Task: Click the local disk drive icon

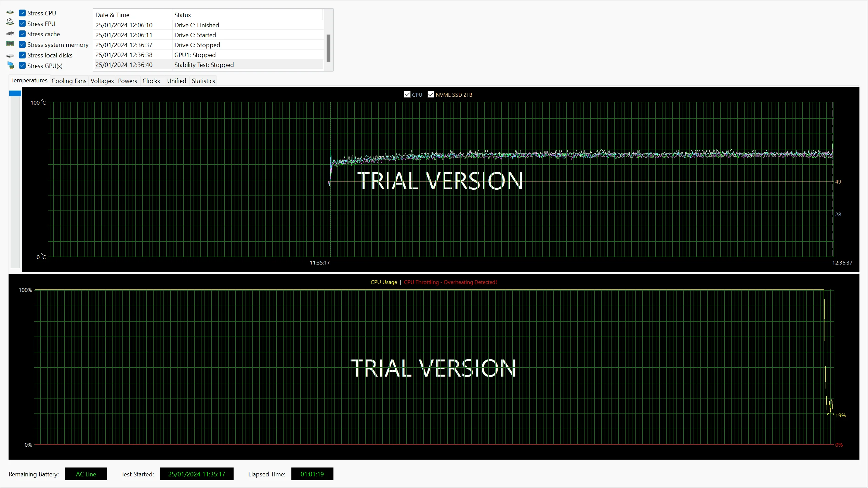Action: [10, 55]
